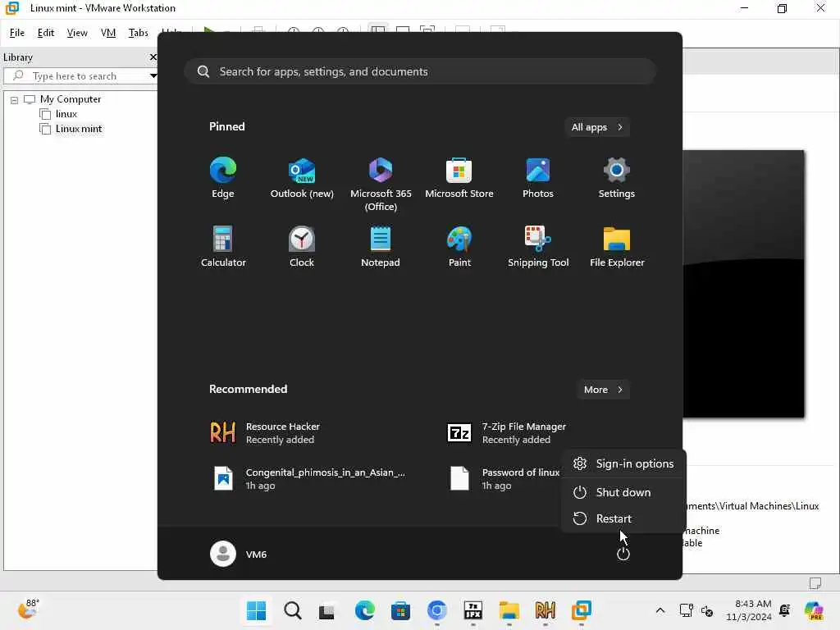This screenshot has width=840, height=630.
Task: Select Sign-in options from power menu
Action: (623, 463)
